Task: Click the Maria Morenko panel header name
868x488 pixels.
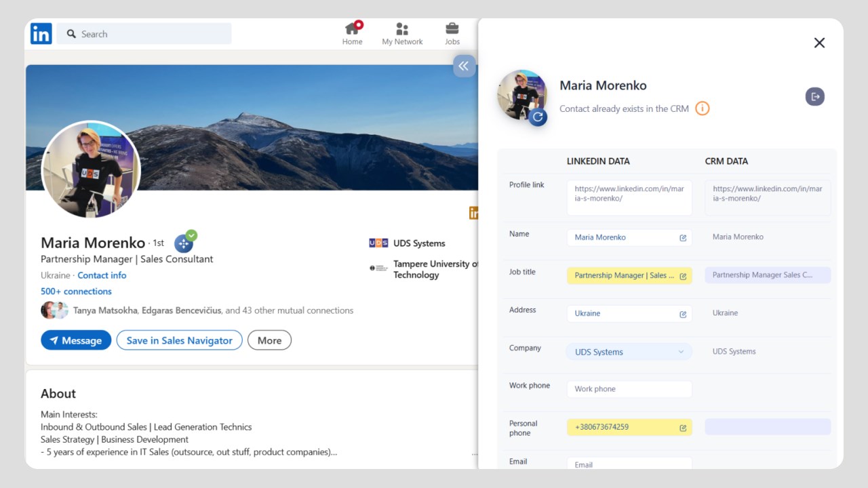Action: [x=603, y=85]
